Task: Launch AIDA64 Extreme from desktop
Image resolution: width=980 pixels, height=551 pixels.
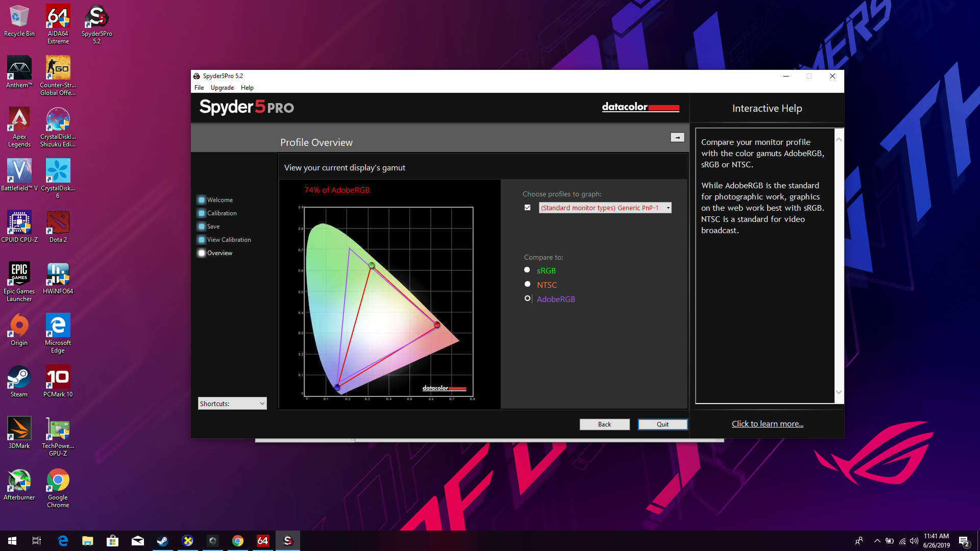Action: click(x=58, y=24)
